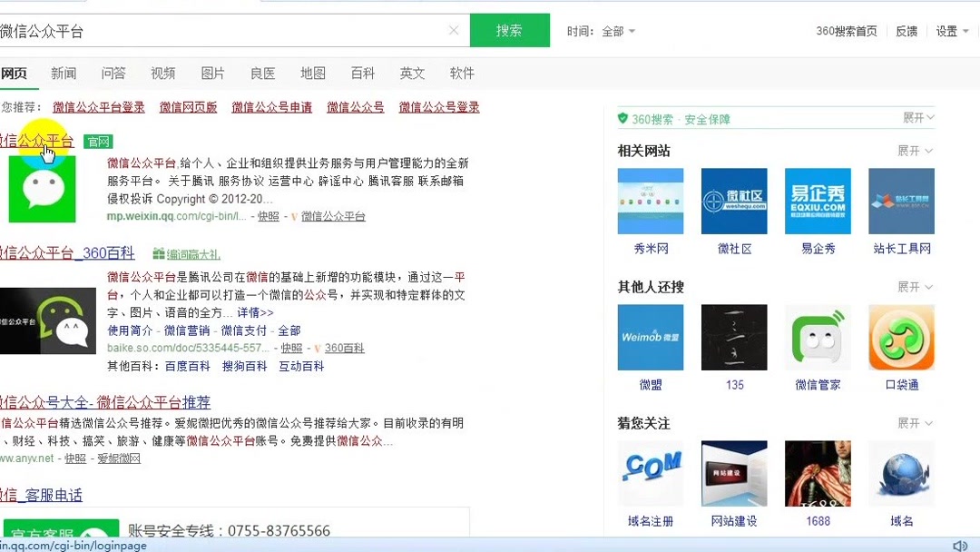The height and width of the screenshot is (552, 980).
Task: Click the 官网 badge link
Action: tap(98, 142)
